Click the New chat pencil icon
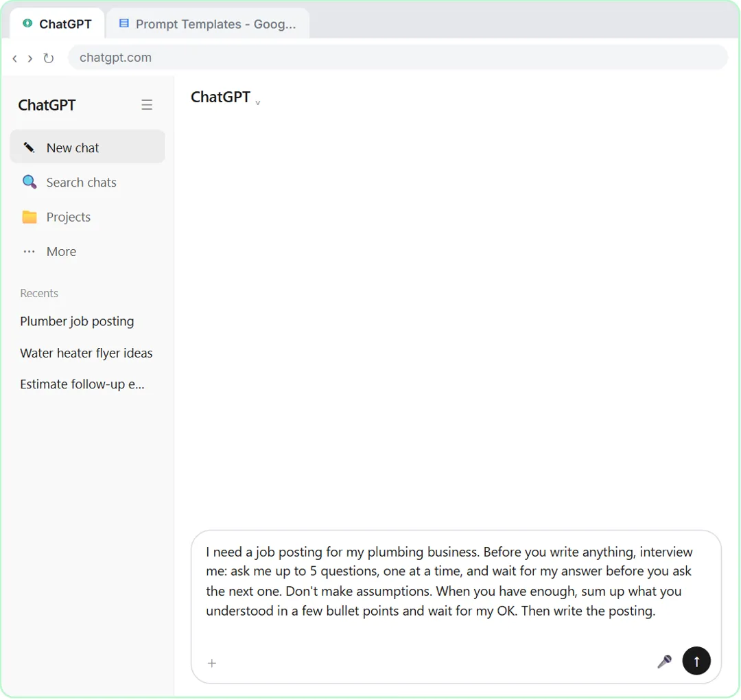741x700 pixels. (29, 148)
